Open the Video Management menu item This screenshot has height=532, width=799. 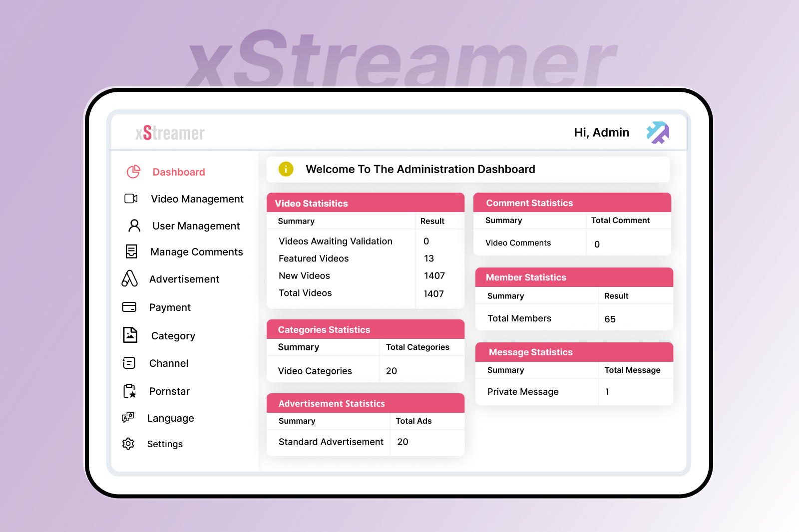tap(197, 199)
